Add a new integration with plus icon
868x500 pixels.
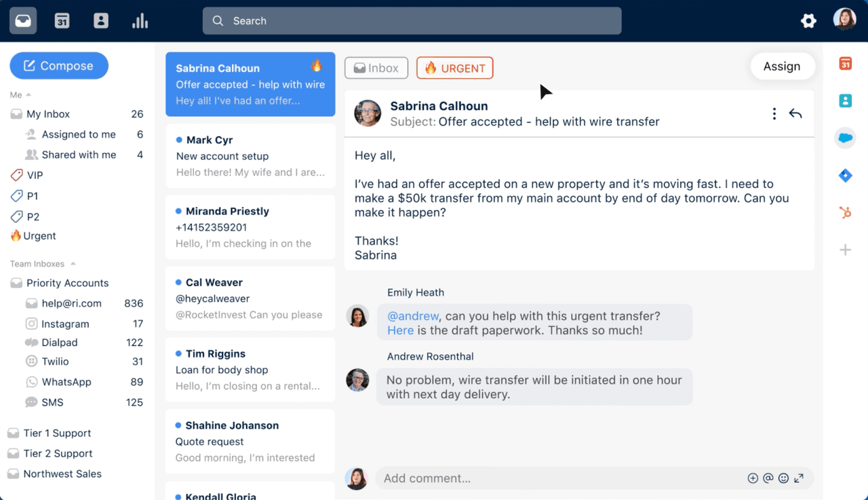pyautogui.click(x=845, y=250)
